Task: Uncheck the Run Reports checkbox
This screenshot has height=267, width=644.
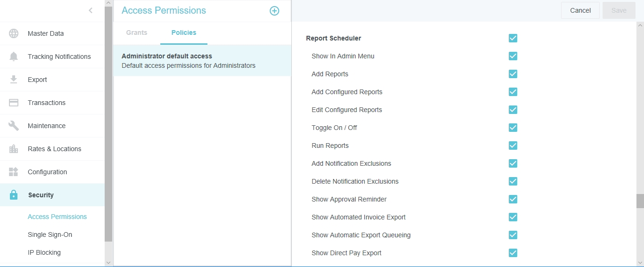Action: pyautogui.click(x=513, y=146)
